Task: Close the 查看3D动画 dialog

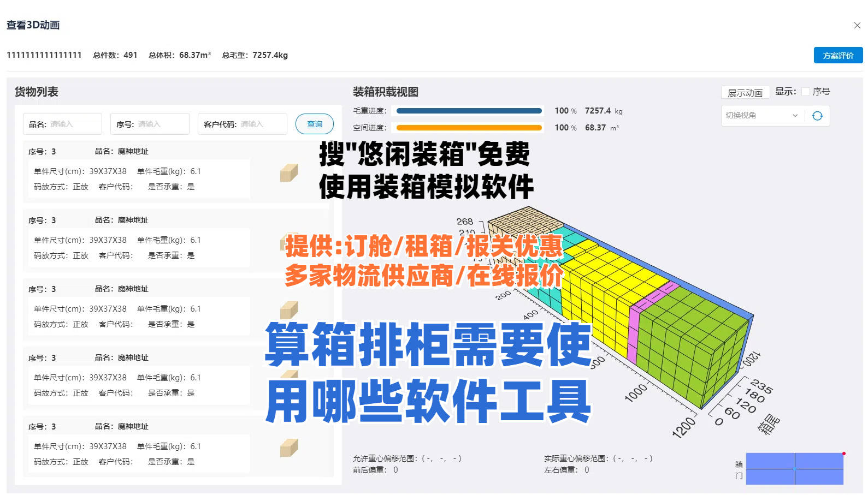Action: click(x=857, y=25)
